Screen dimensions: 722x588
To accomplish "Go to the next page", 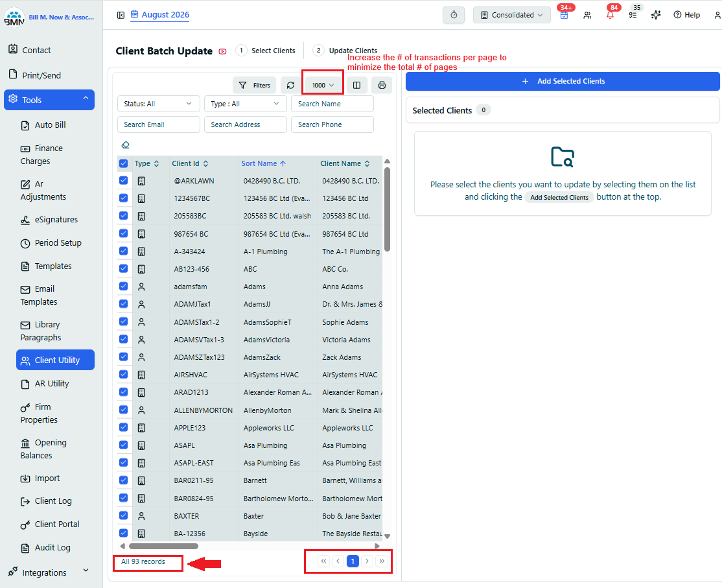I will (367, 561).
